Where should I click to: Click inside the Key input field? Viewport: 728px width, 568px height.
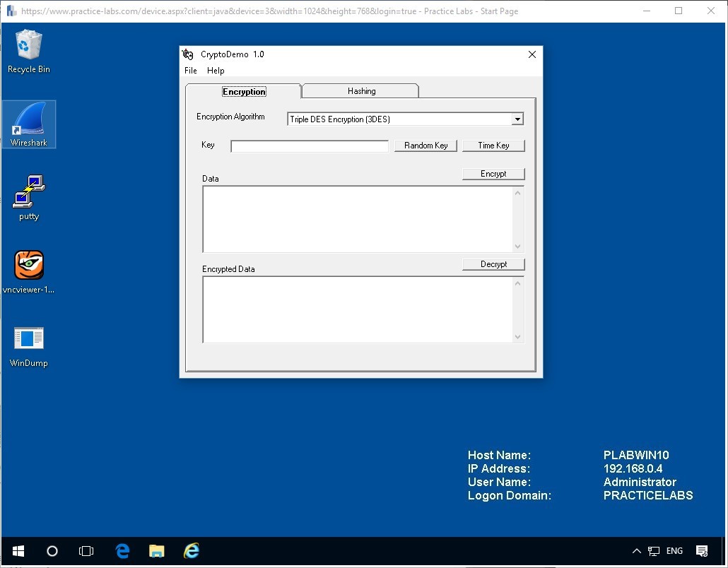tap(309, 146)
